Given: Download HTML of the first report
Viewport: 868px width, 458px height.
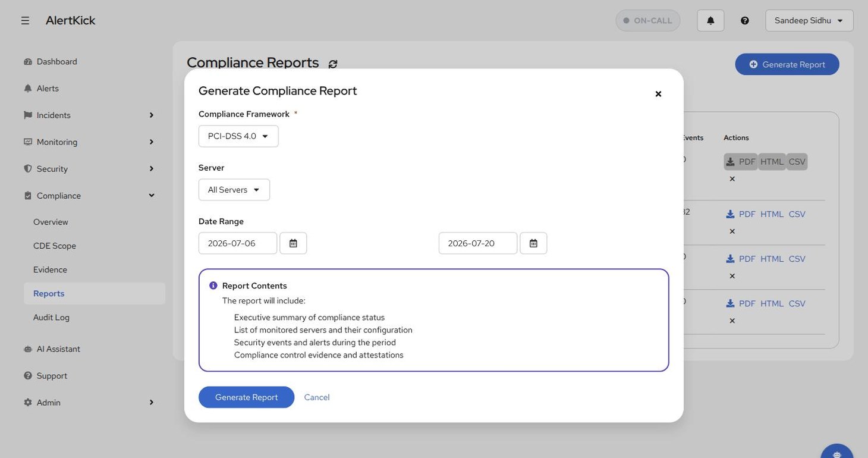Looking at the screenshot, I should coord(772,162).
